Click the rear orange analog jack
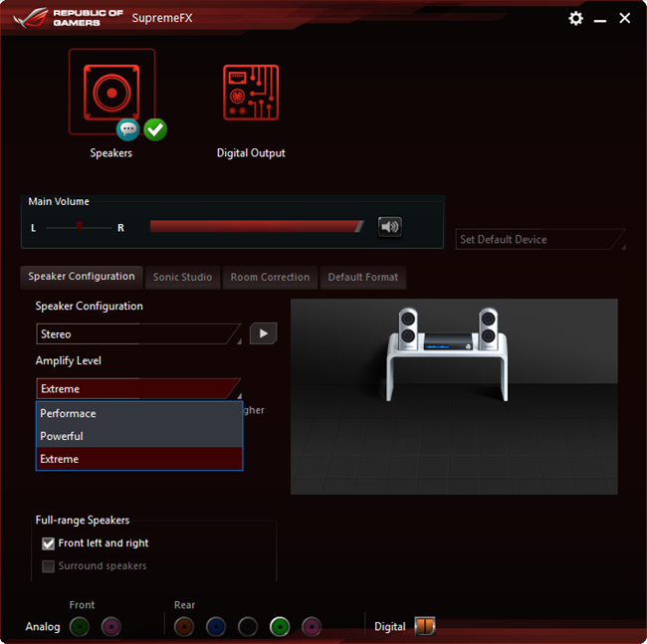Image resolution: width=647 pixels, height=644 pixels. point(184,627)
